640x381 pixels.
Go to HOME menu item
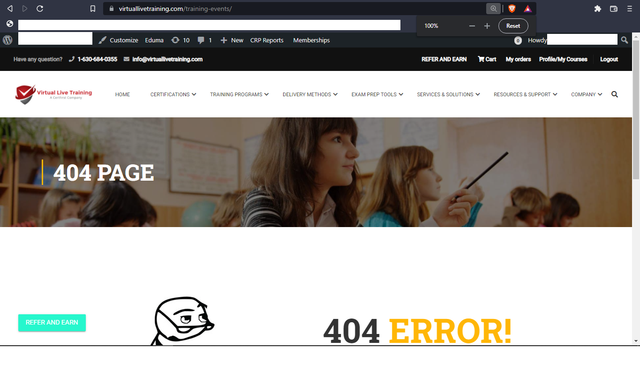click(122, 94)
